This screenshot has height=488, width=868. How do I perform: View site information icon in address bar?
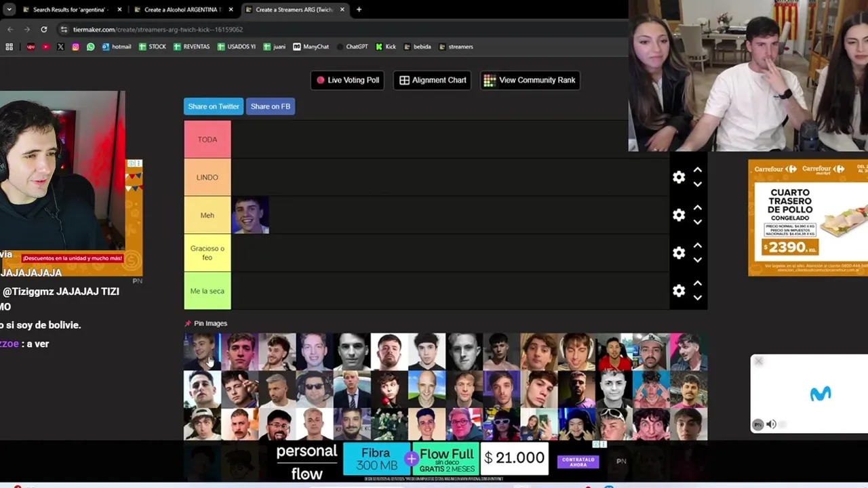point(64,29)
